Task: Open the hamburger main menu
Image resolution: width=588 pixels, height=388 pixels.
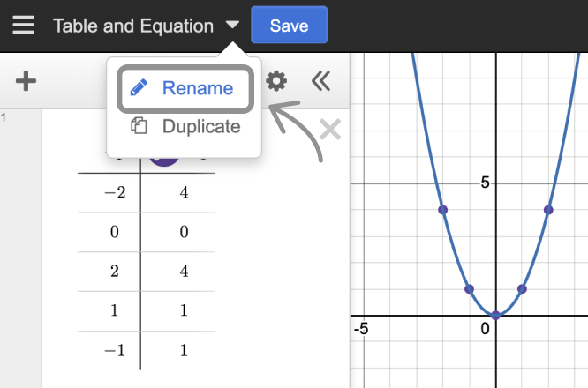Action: 23,25
